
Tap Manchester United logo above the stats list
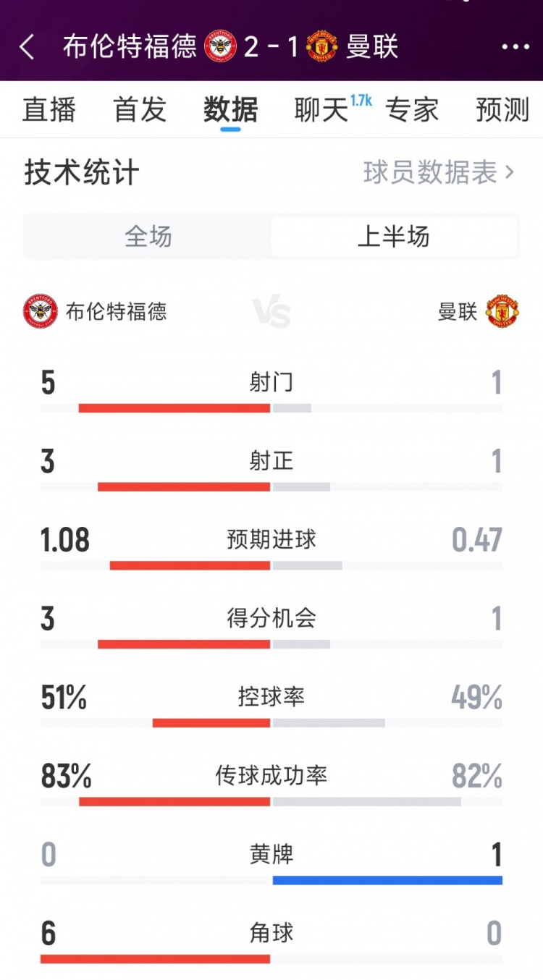[502, 311]
